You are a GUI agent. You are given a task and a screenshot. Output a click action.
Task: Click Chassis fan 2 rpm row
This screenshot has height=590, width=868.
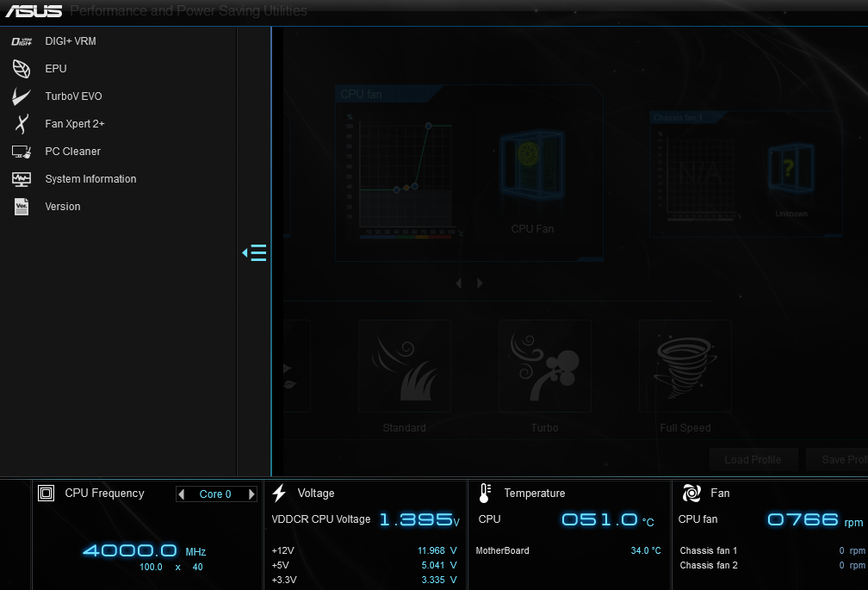pos(772,565)
